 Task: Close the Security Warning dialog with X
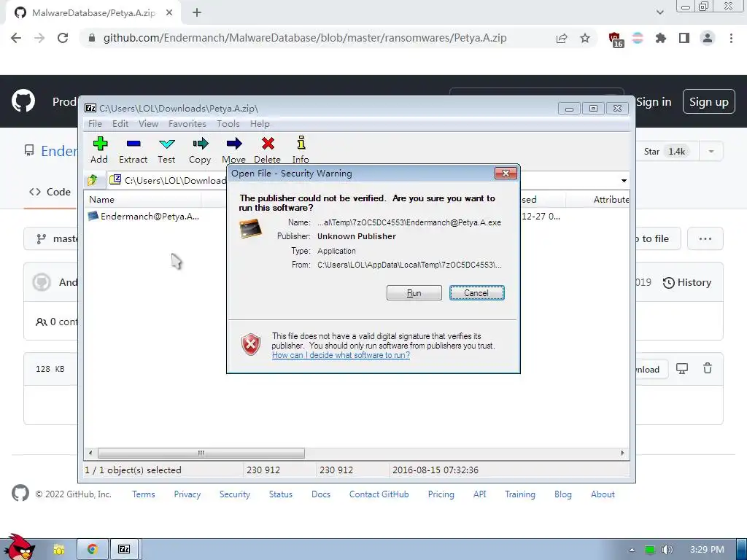(x=506, y=174)
